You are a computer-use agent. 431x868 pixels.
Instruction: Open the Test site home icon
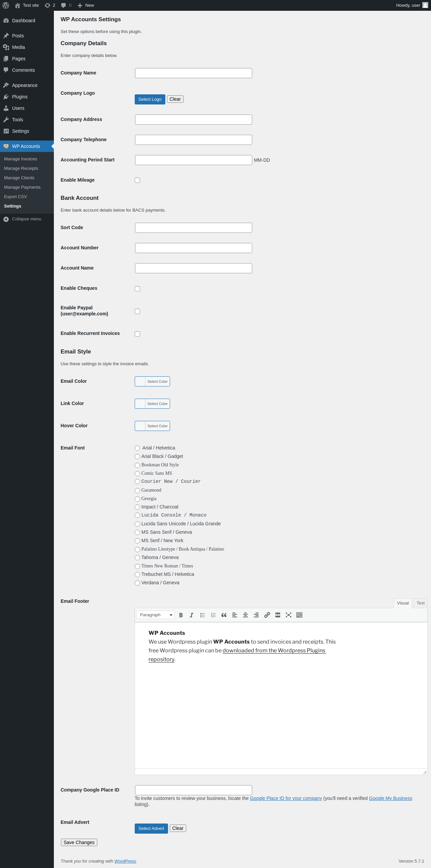pyautogui.click(x=18, y=5)
